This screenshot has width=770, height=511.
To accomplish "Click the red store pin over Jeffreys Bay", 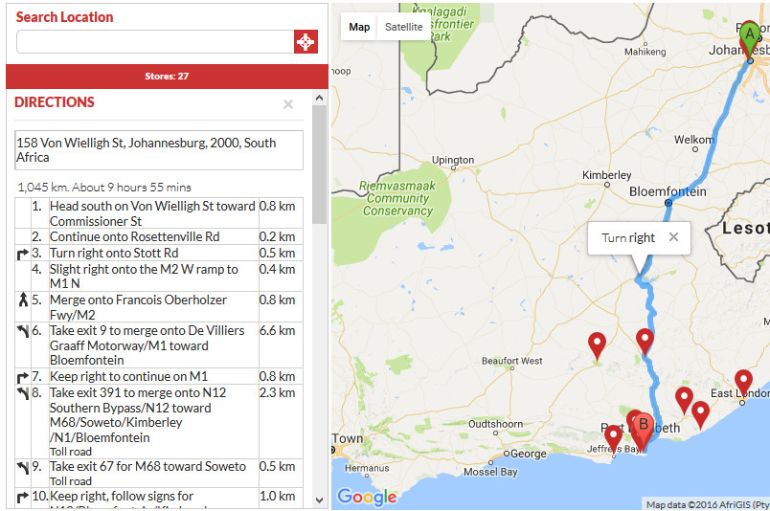I will [x=613, y=438].
